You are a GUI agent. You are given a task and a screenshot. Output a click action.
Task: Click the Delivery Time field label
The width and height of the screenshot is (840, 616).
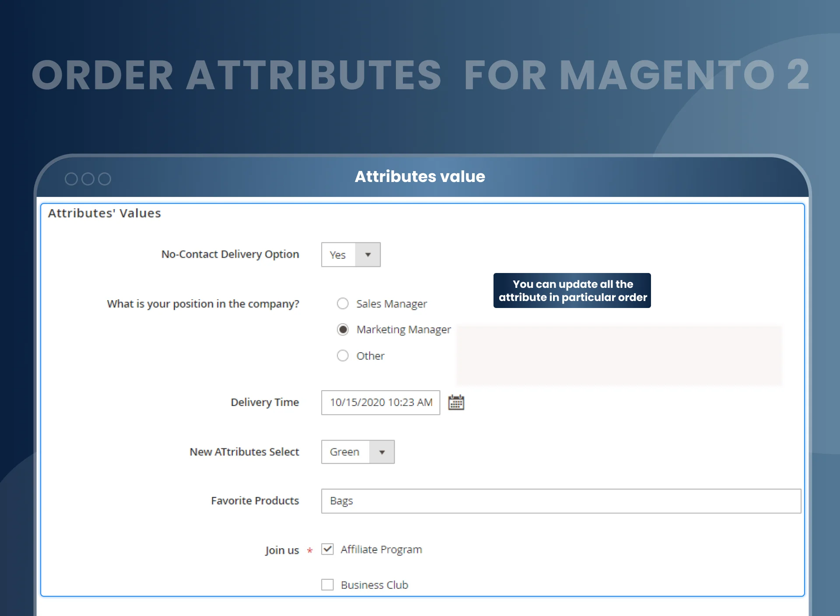[x=265, y=402]
